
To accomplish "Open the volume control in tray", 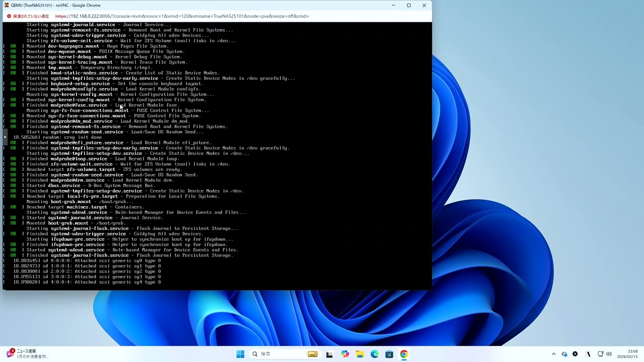I will pyautogui.click(x=609, y=354).
